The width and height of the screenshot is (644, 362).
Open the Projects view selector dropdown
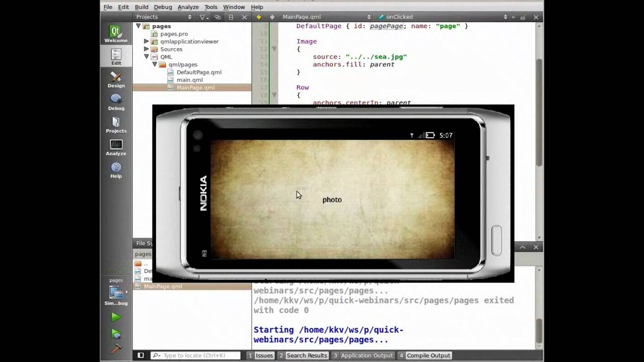pos(164,17)
